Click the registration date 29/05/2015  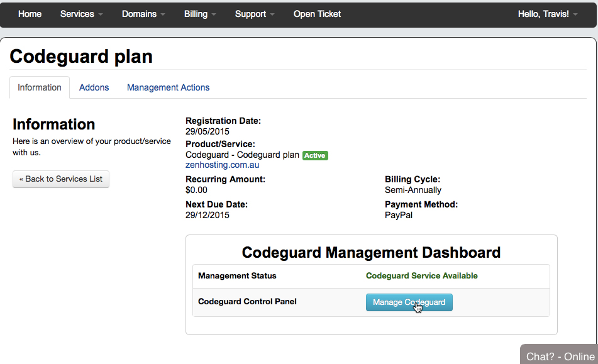(x=208, y=131)
